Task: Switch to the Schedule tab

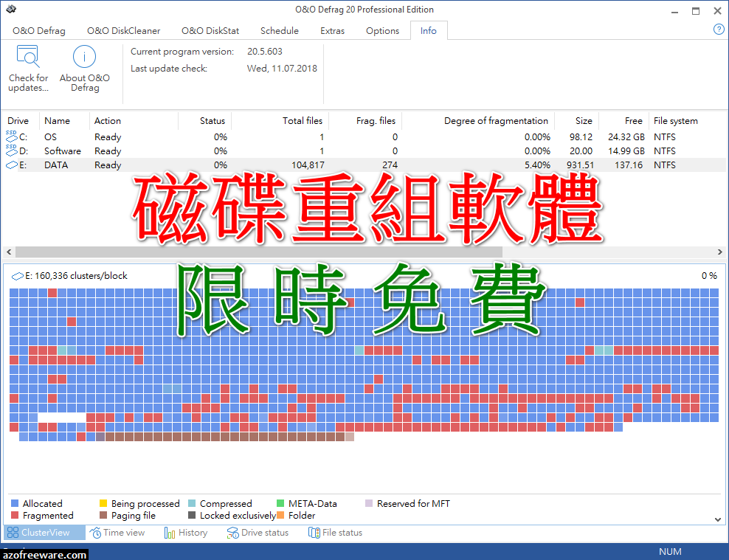Action: pos(280,31)
